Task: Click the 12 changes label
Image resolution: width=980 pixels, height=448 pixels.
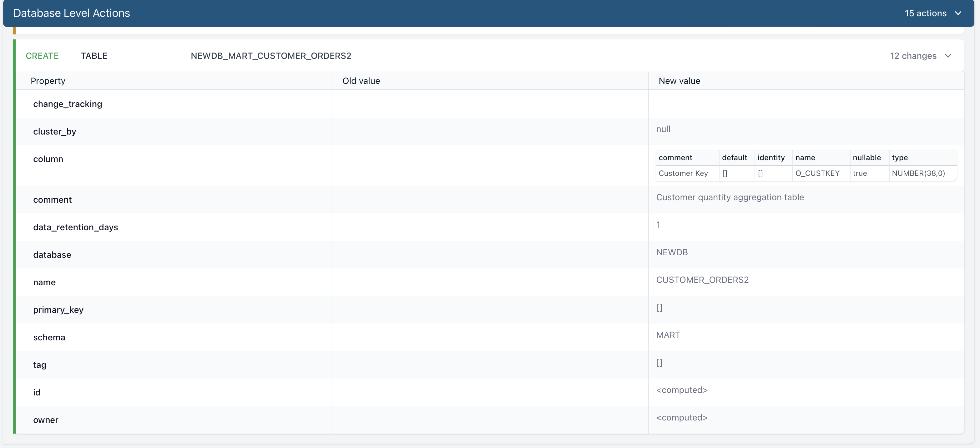Action: click(x=913, y=56)
